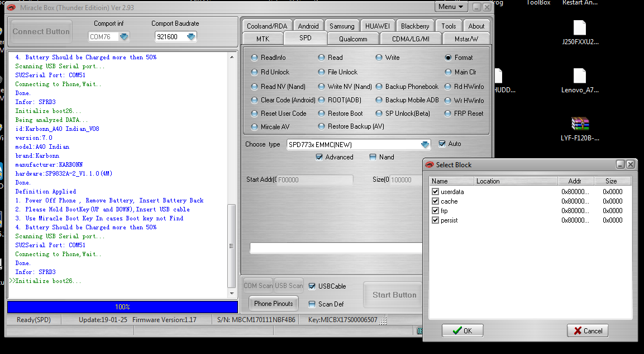The height and width of the screenshot is (354, 644).
Task: Select the Read NV (Nand) option
Action: (255, 87)
